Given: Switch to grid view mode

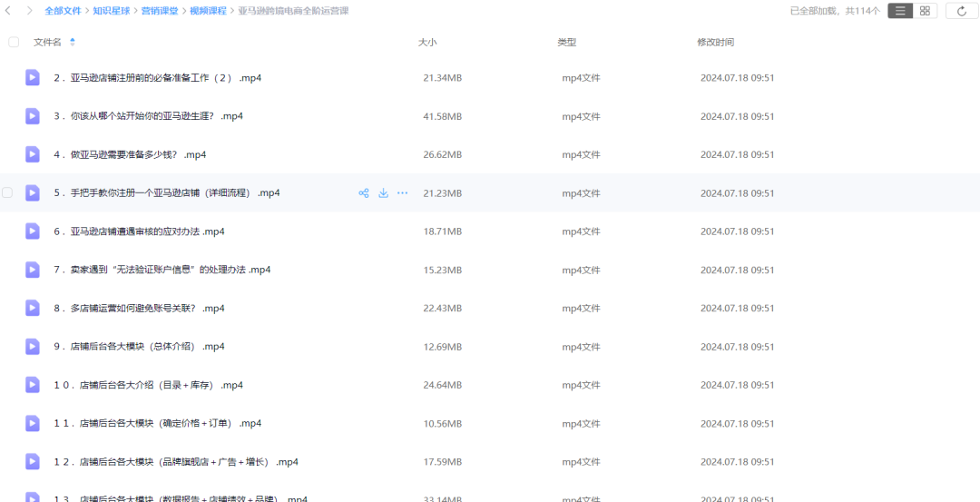Looking at the screenshot, I should tap(925, 11).
